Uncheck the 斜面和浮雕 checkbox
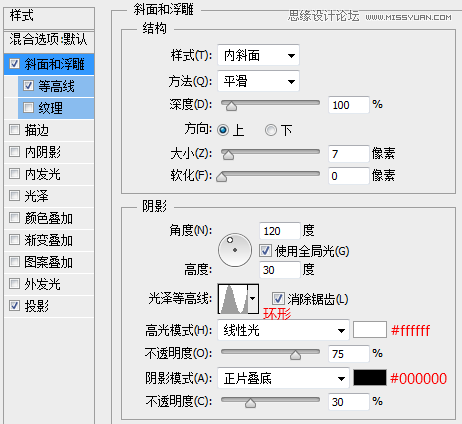Viewport: 462px width, 424px height. click(x=14, y=63)
